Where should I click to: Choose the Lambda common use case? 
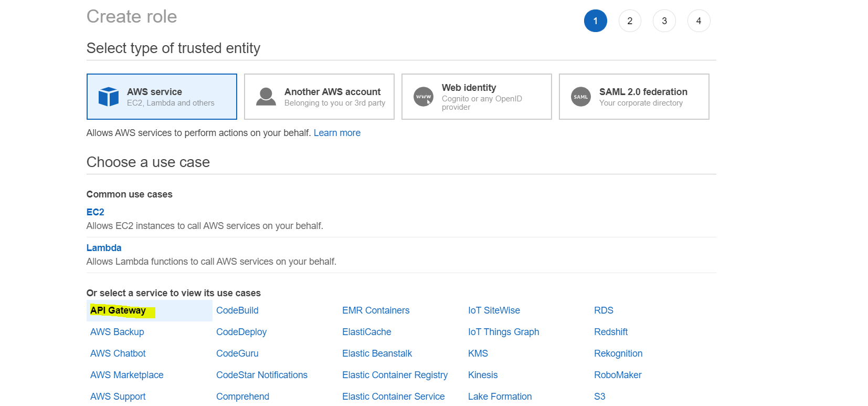104,248
